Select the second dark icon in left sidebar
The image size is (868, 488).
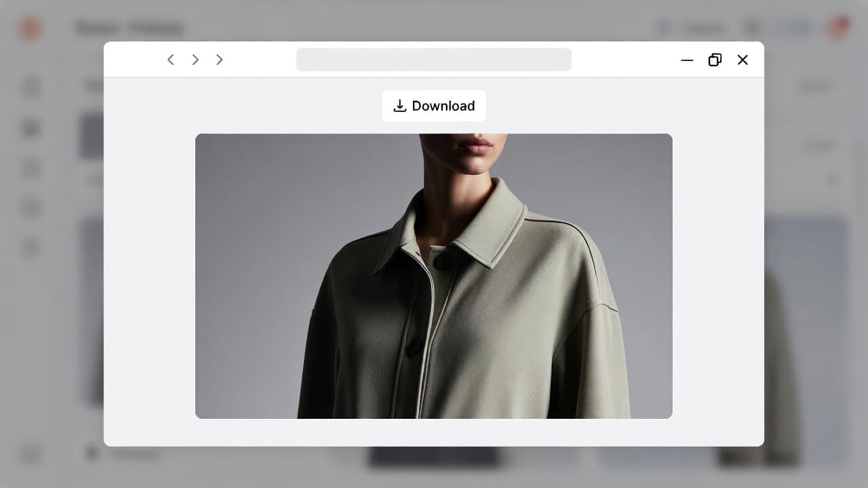(x=31, y=128)
